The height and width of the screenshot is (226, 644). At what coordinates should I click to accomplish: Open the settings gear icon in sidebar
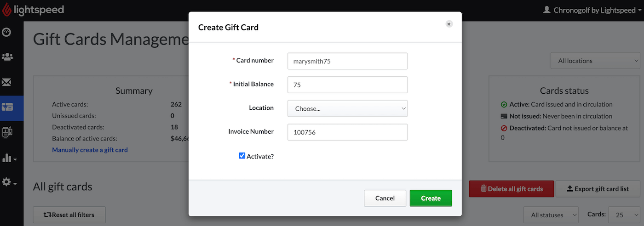(9, 182)
